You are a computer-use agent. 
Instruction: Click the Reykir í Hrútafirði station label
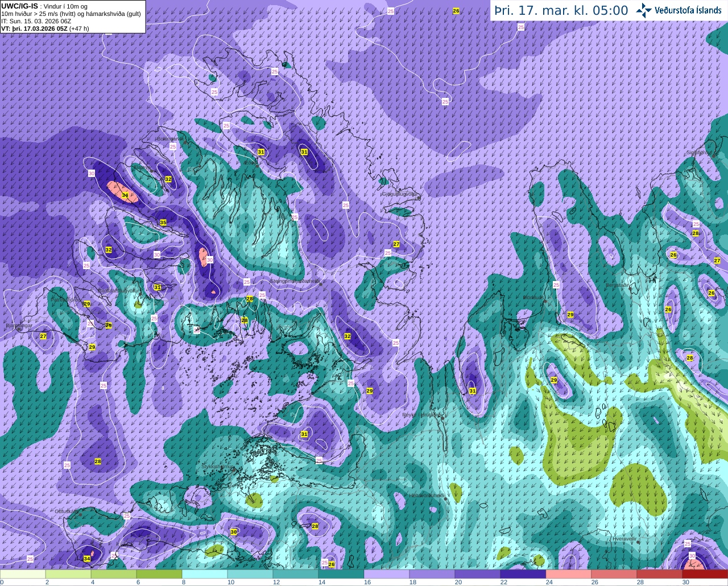pyautogui.click(x=422, y=415)
